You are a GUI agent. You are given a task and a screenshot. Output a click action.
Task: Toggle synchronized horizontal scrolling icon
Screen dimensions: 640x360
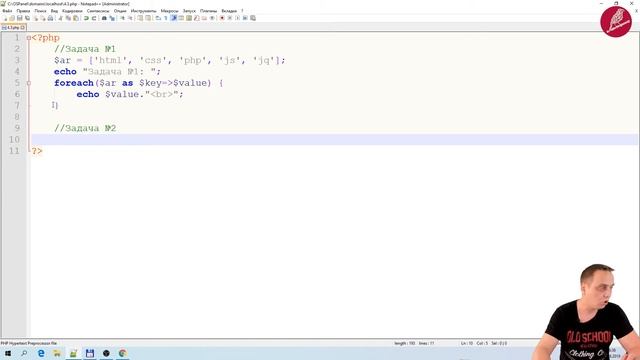(x=148, y=18)
